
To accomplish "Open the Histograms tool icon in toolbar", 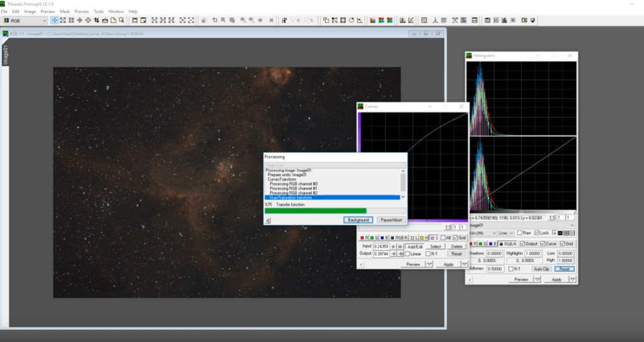I will coord(402,20).
